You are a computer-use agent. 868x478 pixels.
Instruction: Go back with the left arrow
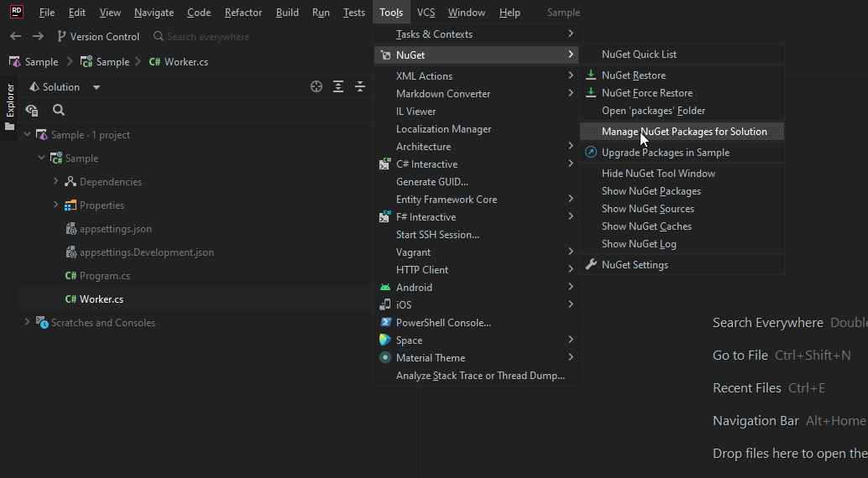point(15,37)
